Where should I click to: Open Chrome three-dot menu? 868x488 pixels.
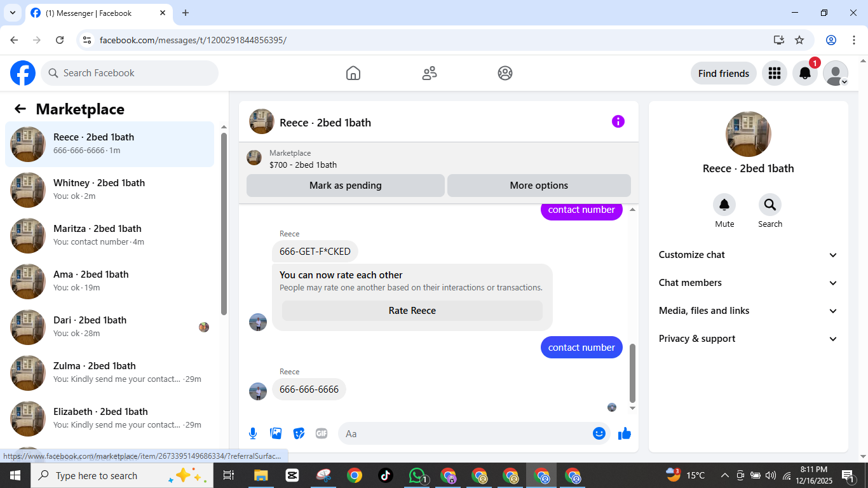click(x=854, y=40)
